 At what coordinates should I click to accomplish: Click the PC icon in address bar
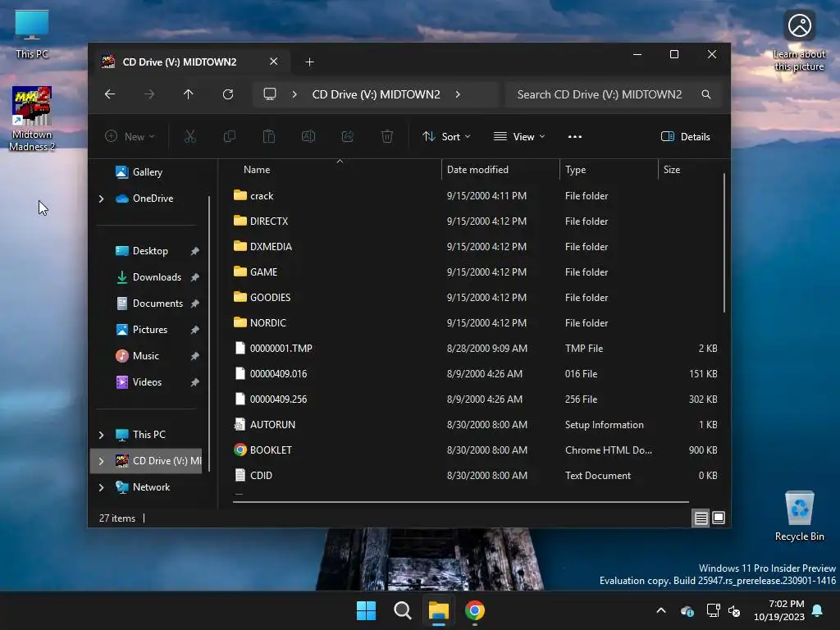pyautogui.click(x=270, y=94)
